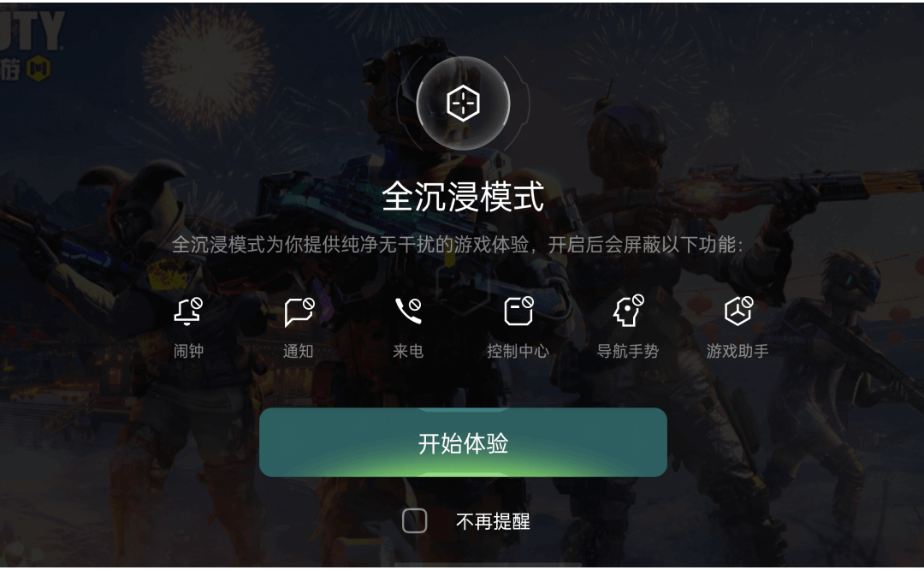The height and width of the screenshot is (570, 924).
Task: Tap the blocked notification bubble icon
Action: coord(299,312)
